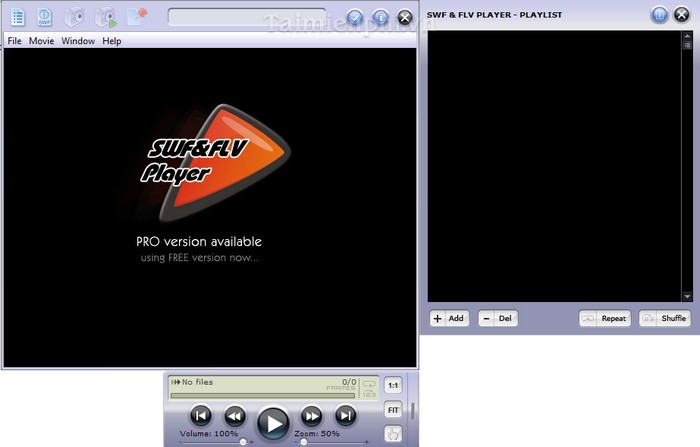Click the hand pointer tool button
The image size is (700, 447).
tap(393, 434)
